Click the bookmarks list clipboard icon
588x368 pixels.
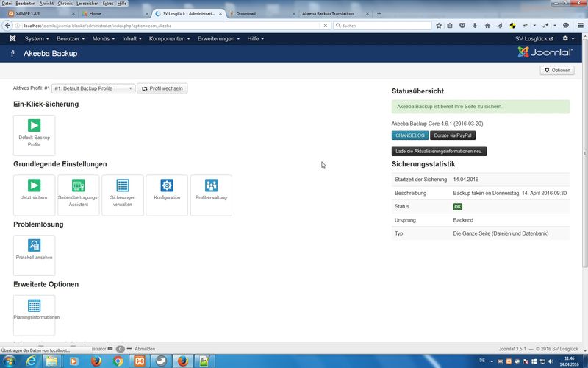[x=450, y=26]
